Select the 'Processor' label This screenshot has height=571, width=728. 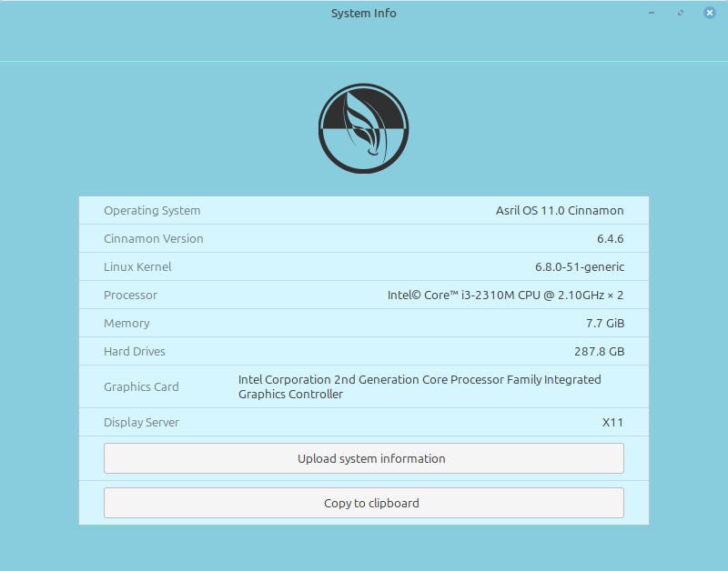[x=130, y=295]
